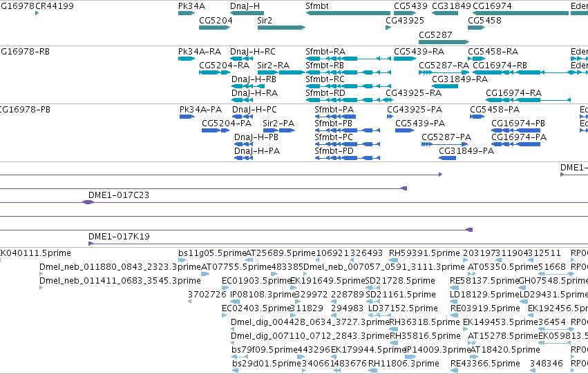Viewport: 588px width, 374px height.
Task: Click the Sir2-RA transcript label
Action: pos(274,65)
